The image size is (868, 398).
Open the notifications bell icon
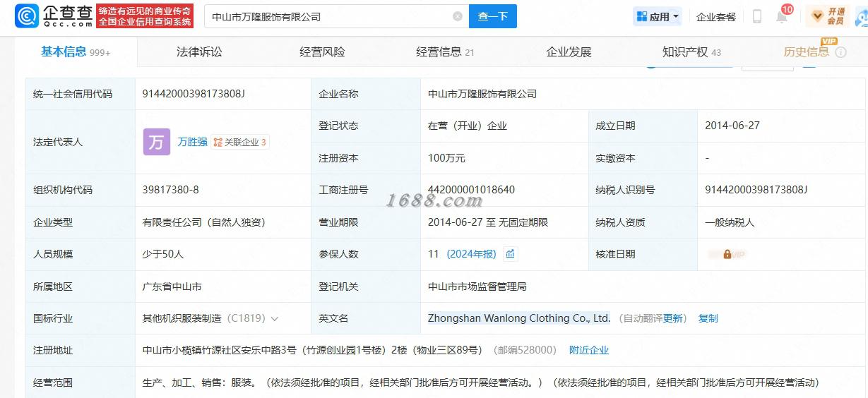[782, 16]
